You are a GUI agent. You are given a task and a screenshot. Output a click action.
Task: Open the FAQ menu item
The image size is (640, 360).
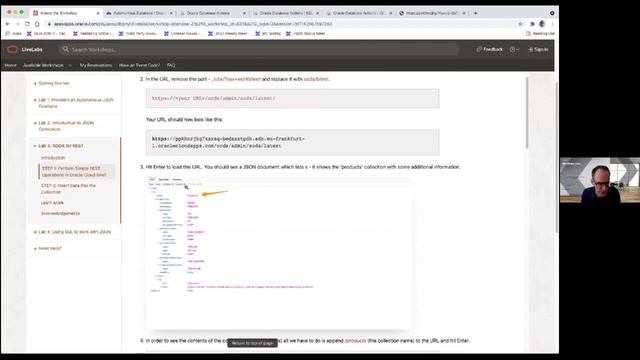point(171,65)
